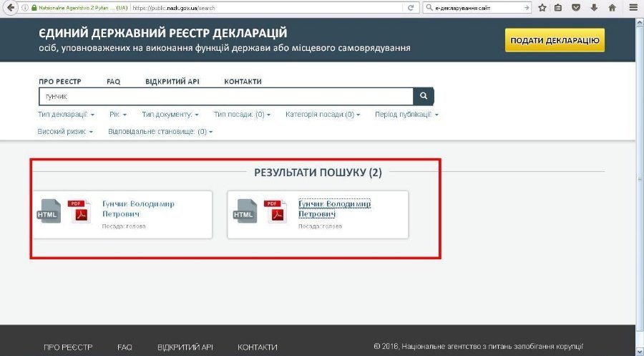Reload the page using the address bar icon
The image size is (644, 356).
[x=410, y=8]
